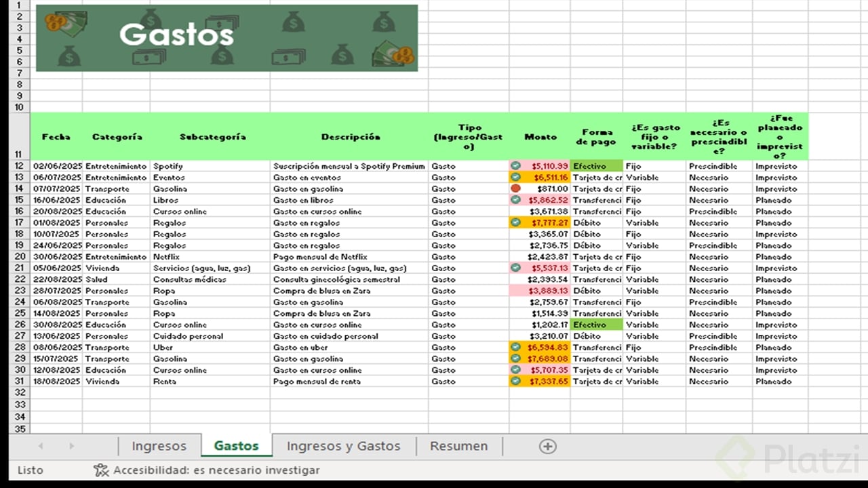Screen dimensions: 868x488
Task: Go to the Resumen sheet tab
Action: tap(459, 446)
